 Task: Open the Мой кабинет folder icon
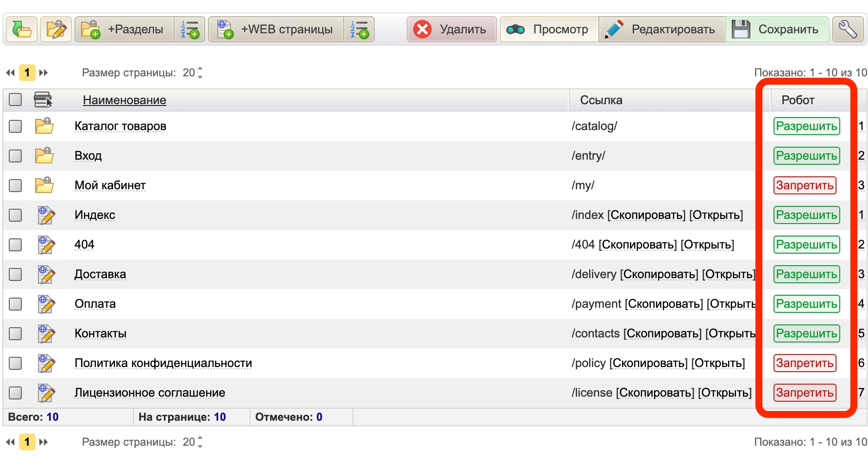(44, 185)
